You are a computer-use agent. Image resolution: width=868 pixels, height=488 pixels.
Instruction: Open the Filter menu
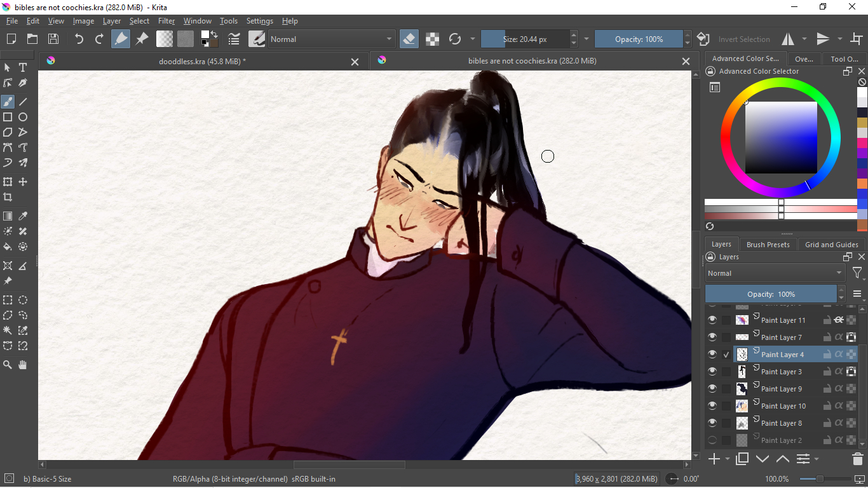(x=166, y=21)
